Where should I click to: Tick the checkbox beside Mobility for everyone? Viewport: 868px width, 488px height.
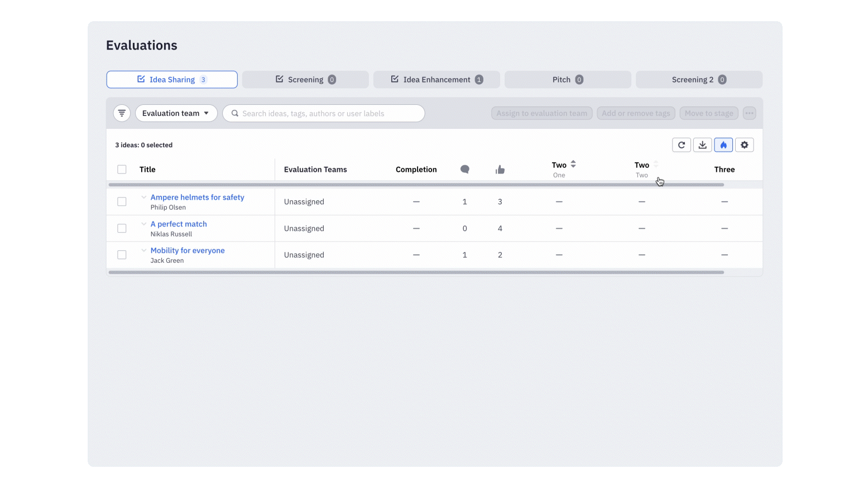coord(122,254)
